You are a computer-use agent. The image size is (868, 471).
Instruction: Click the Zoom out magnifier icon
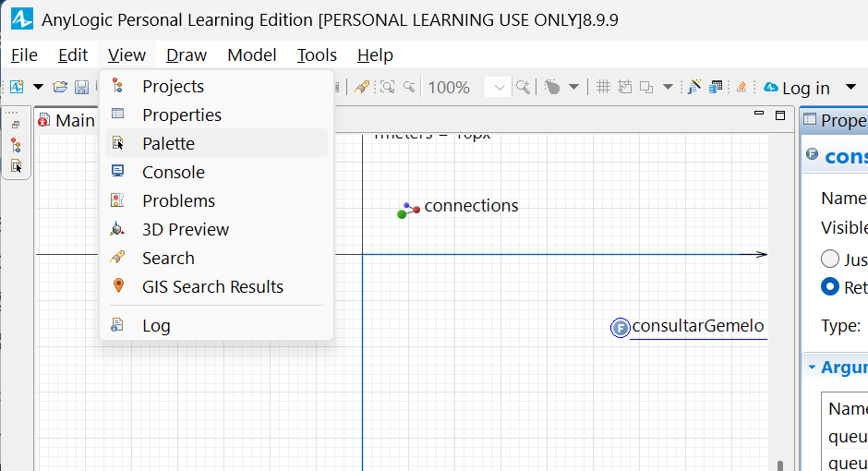[x=409, y=87]
